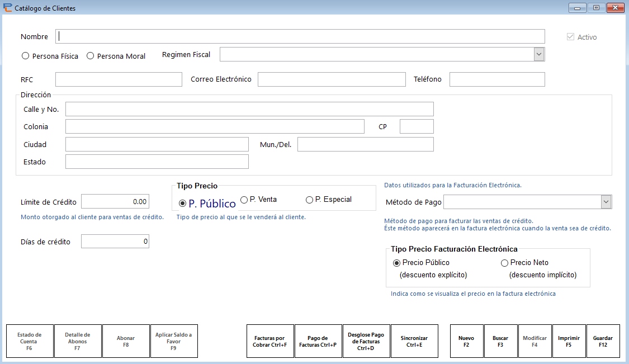The width and height of the screenshot is (629, 364).
Task: Click the Abonar F8 button
Action: tap(126, 341)
